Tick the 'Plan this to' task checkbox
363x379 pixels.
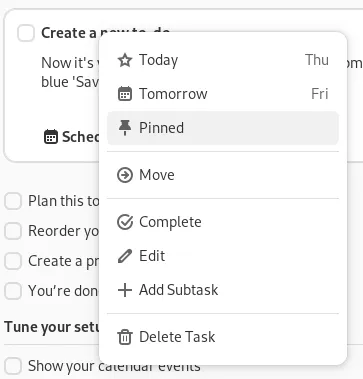pyautogui.click(x=13, y=201)
